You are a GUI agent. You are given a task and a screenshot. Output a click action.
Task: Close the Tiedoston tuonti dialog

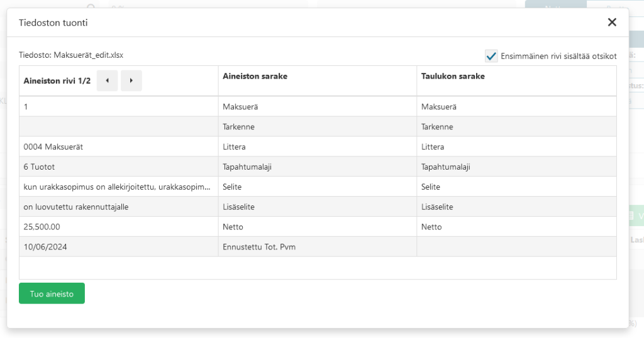612,22
